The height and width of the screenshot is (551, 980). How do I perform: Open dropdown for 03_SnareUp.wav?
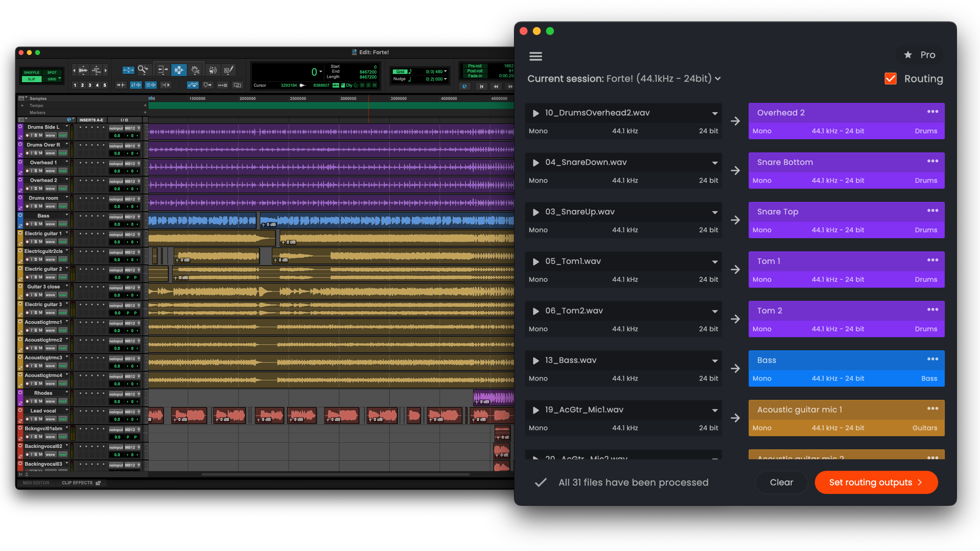click(715, 212)
